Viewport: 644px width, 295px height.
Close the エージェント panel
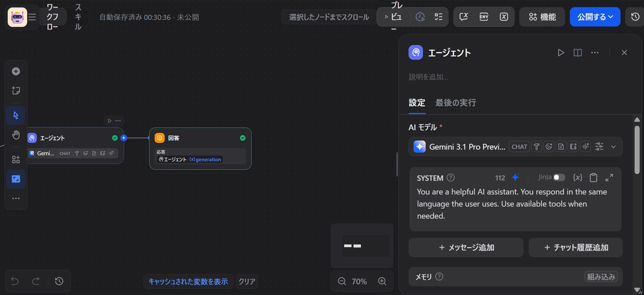[624, 53]
